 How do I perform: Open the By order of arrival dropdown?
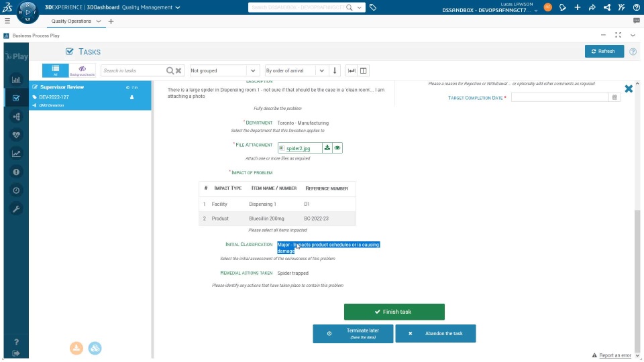point(296,70)
